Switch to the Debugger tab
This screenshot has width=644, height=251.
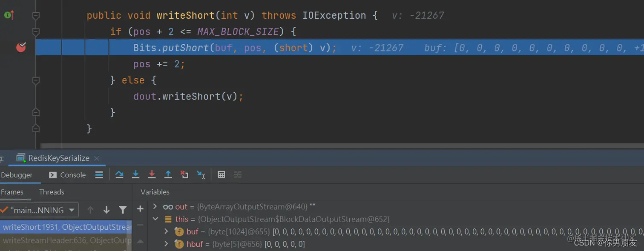point(17,175)
